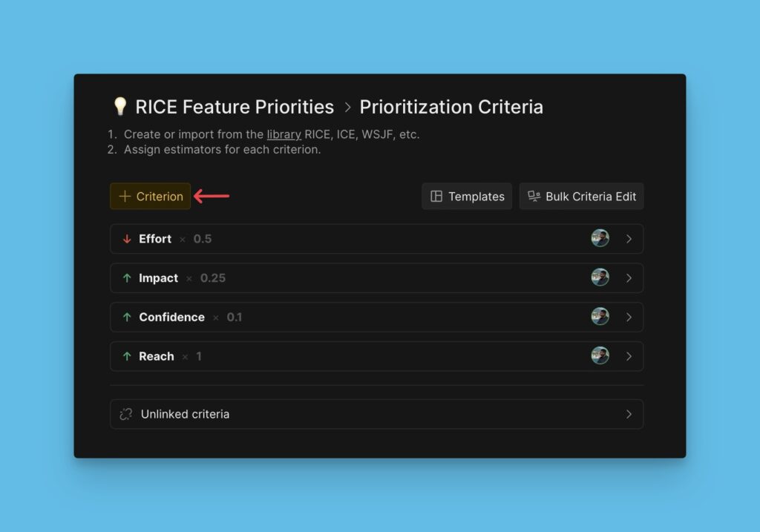Image resolution: width=760 pixels, height=532 pixels.
Task: Click the green up arrow on Impact
Action: click(x=126, y=278)
